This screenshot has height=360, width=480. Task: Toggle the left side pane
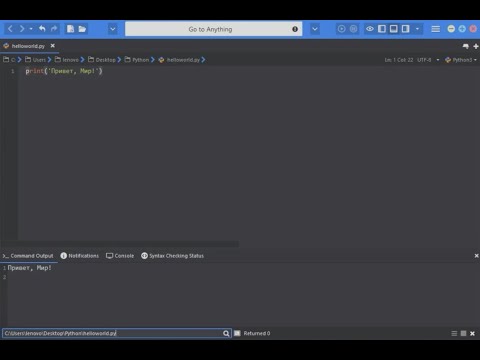[x=382, y=29]
